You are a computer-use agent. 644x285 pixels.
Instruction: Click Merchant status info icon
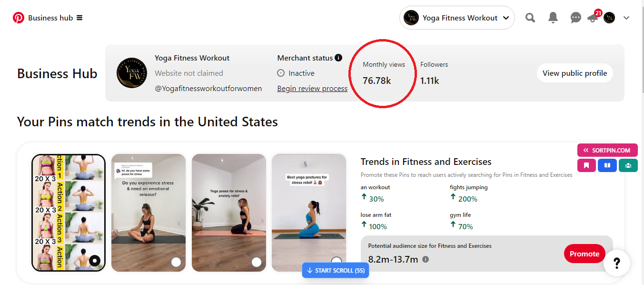[338, 58]
